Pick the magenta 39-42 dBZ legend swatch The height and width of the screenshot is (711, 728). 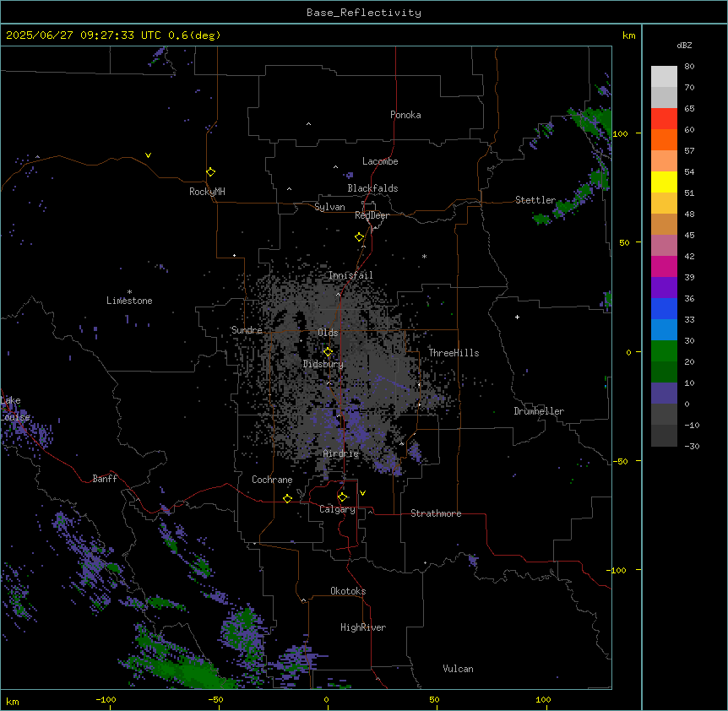pos(664,266)
